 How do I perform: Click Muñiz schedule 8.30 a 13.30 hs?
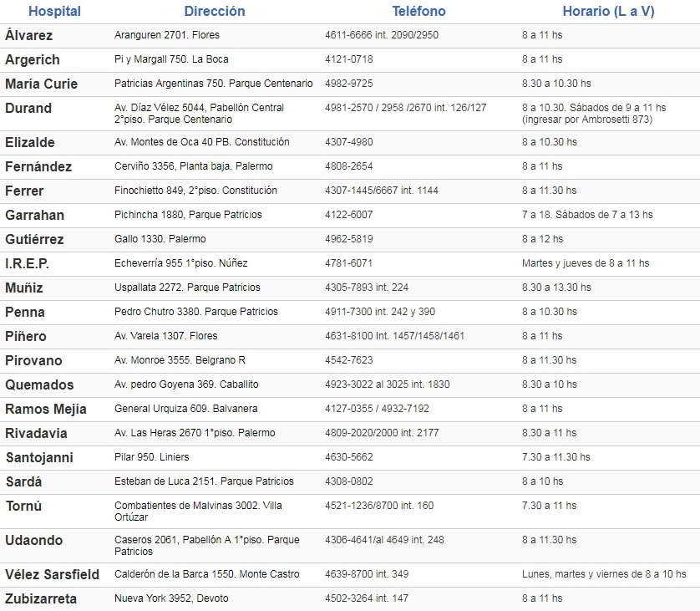tap(556, 288)
